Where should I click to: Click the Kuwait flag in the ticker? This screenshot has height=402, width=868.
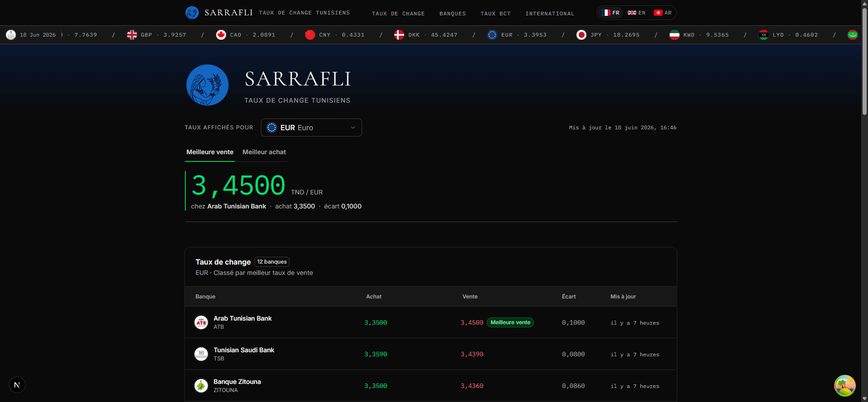[675, 35]
